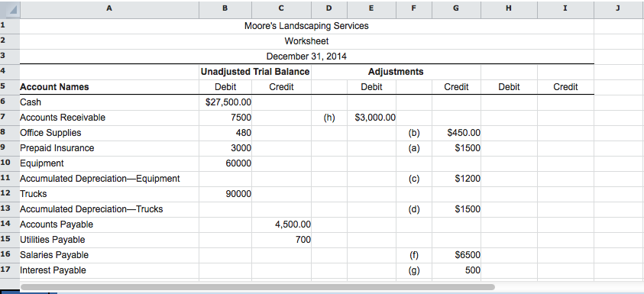The height and width of the screenshot is (294, 644).
Task: Select column I header
Action: coord(565,8)
